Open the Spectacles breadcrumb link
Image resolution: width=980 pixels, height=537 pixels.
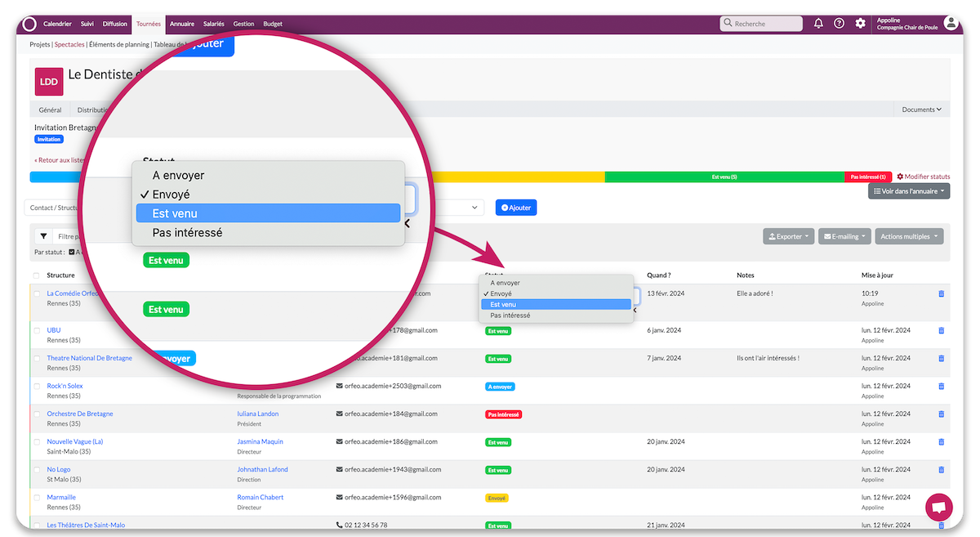(69, 44)
